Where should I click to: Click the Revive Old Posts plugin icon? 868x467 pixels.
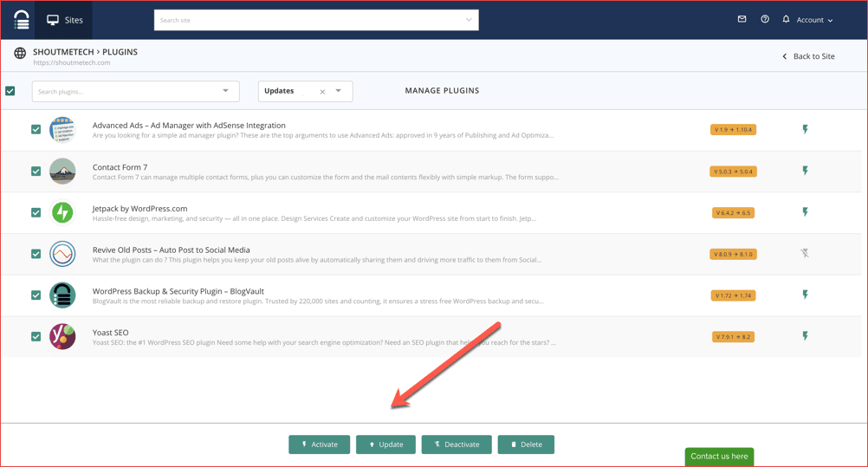pyautogui.click(x=62, y=254)
